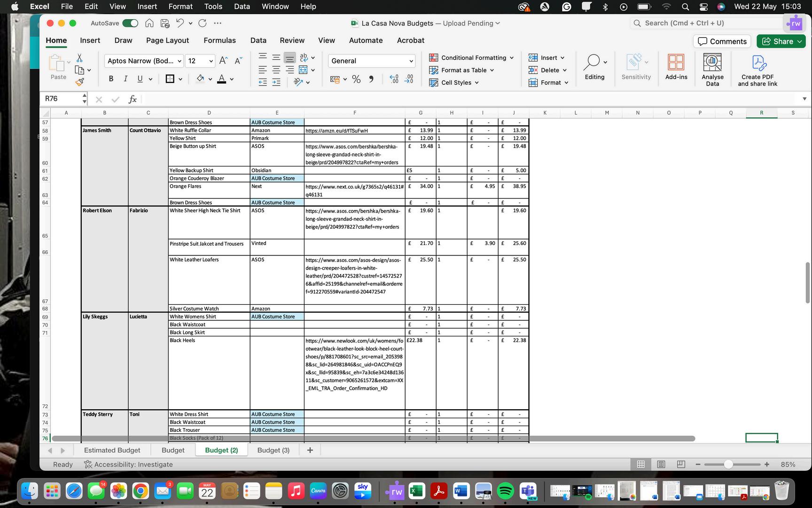
Task: Click the Cut scissors icon
Action: pos(79,57)
